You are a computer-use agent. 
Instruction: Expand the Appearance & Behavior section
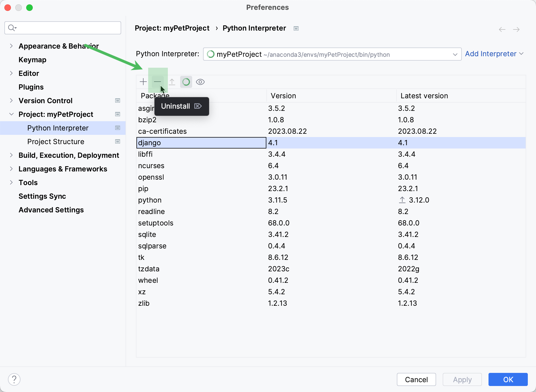tap(11, 46)
